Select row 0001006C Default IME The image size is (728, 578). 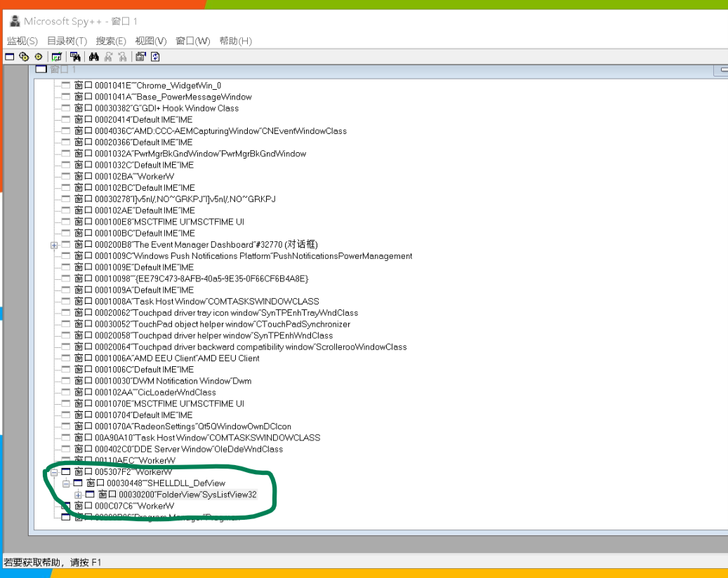click(134, 370)
